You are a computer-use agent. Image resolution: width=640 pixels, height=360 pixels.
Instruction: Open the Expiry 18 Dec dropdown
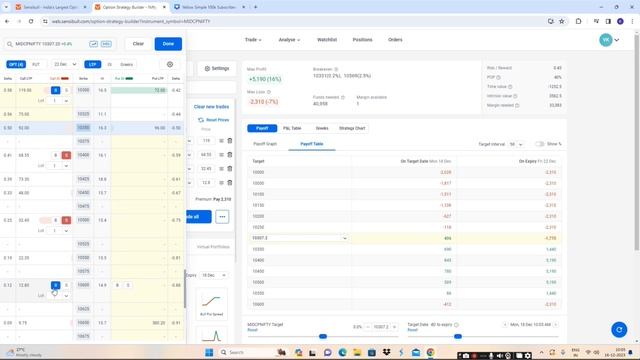click(x=214, y=276)
